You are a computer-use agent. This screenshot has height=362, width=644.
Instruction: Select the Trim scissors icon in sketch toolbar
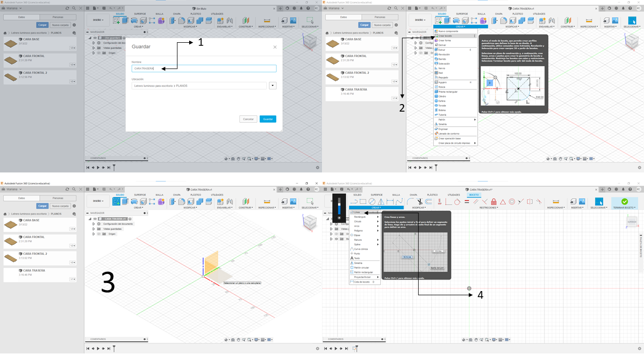pyautogui.click(x=419, y=202)
